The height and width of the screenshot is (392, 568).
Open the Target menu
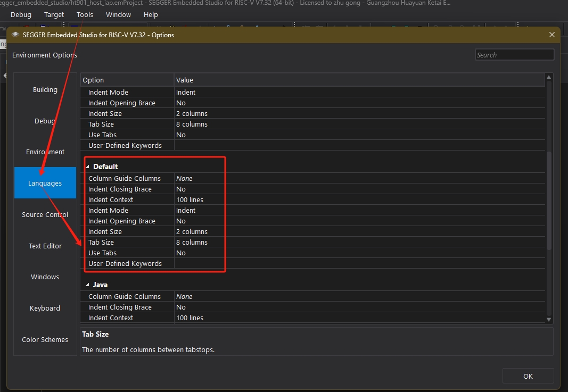[54, 14]
